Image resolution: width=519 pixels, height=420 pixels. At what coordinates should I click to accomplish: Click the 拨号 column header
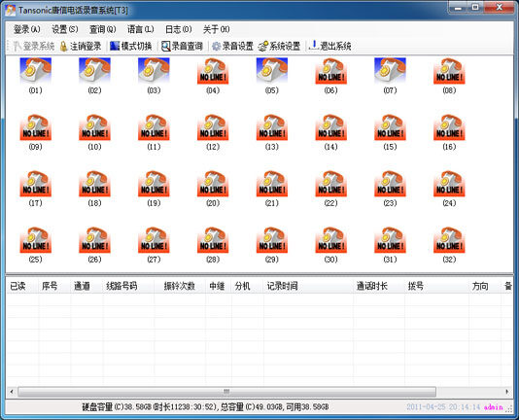[x=437, y=286]
